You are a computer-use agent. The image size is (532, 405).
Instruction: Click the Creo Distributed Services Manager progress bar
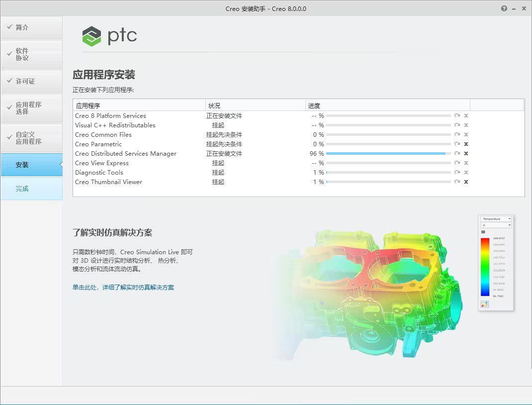point(388,153)
